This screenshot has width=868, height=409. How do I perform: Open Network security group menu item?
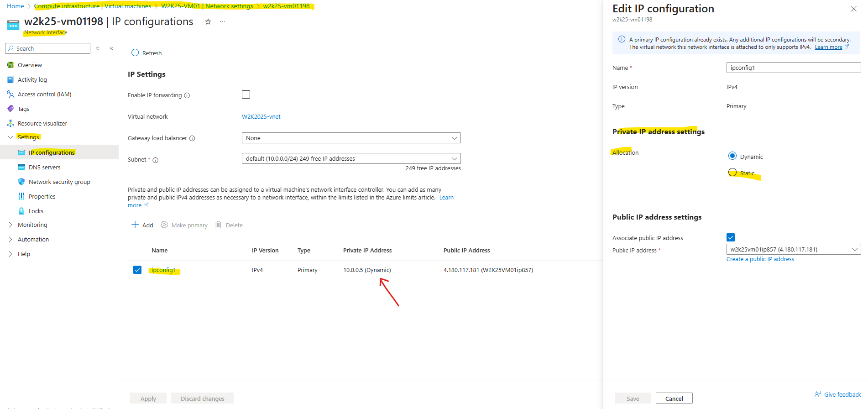[x=59, y=182]
